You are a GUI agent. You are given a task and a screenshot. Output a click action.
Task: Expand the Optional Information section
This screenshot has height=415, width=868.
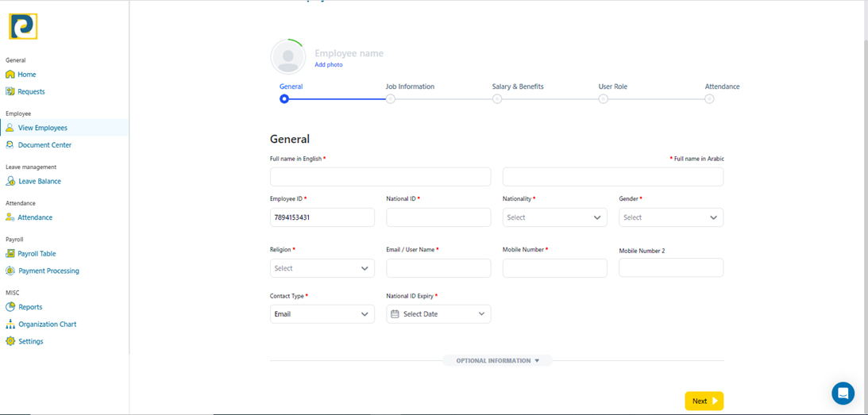click(497, 361)
